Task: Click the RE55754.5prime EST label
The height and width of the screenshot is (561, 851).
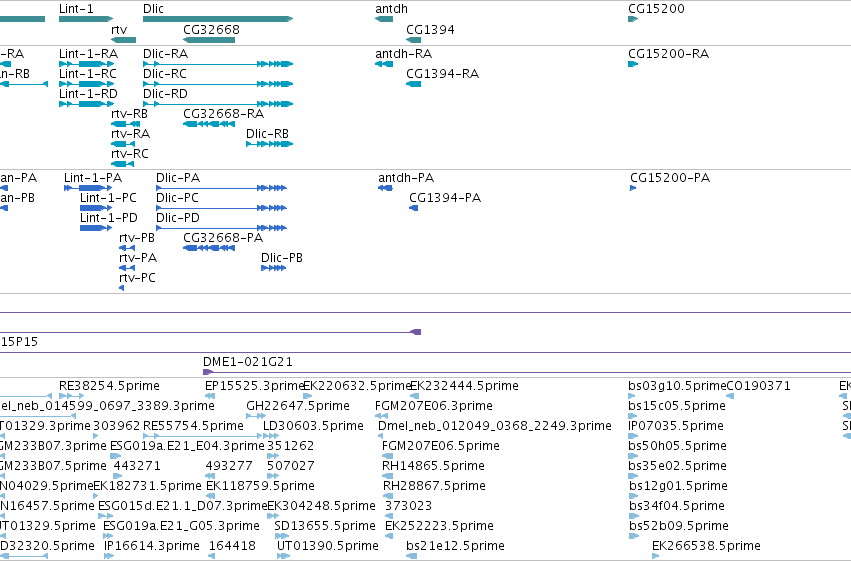Action: tap(193, 426)
